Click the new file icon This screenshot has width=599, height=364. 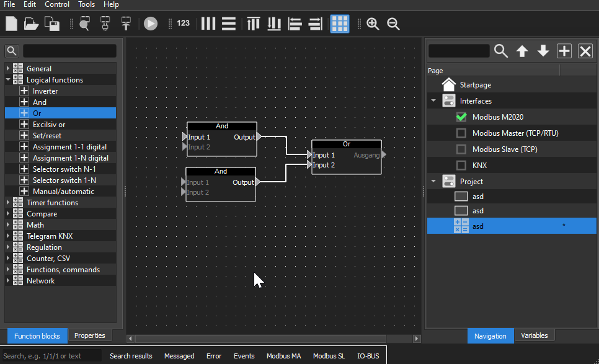tap(11, 24)
